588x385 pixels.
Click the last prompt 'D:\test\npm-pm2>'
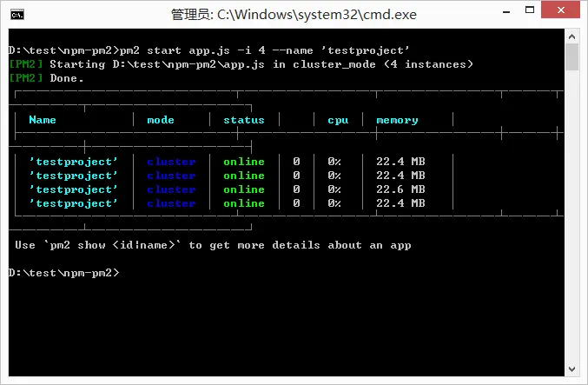pyautogui.click(x=63, y=273)
